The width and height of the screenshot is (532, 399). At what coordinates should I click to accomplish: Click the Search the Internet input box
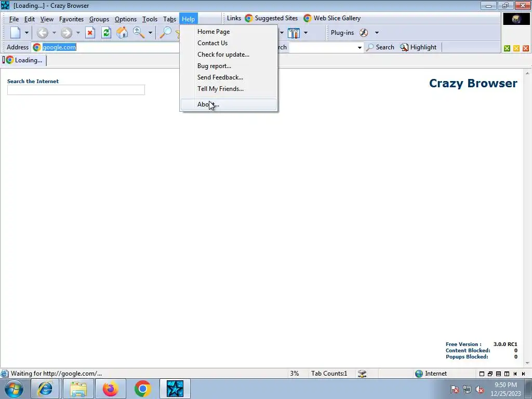tap(76, 90)
